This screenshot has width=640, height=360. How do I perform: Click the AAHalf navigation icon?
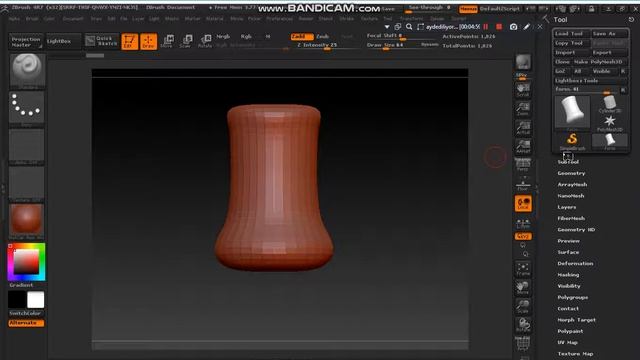[523, 147]
